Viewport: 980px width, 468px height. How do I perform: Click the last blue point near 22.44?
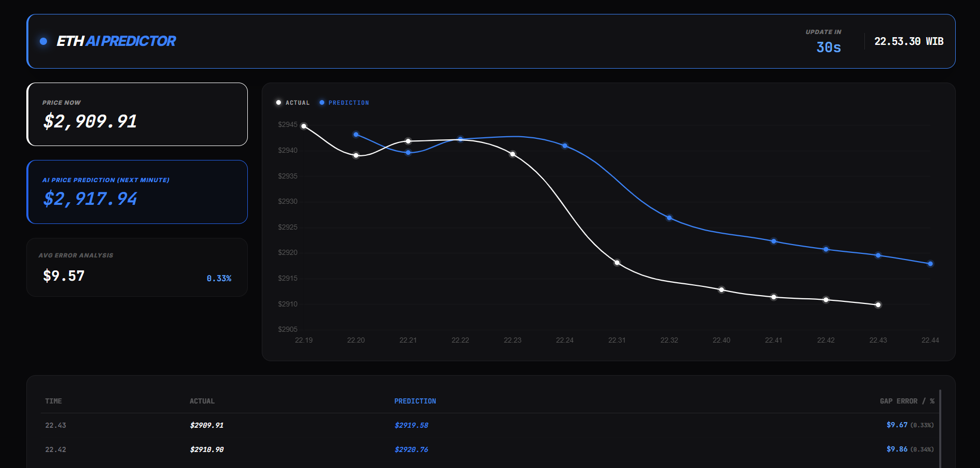point(929,264)
